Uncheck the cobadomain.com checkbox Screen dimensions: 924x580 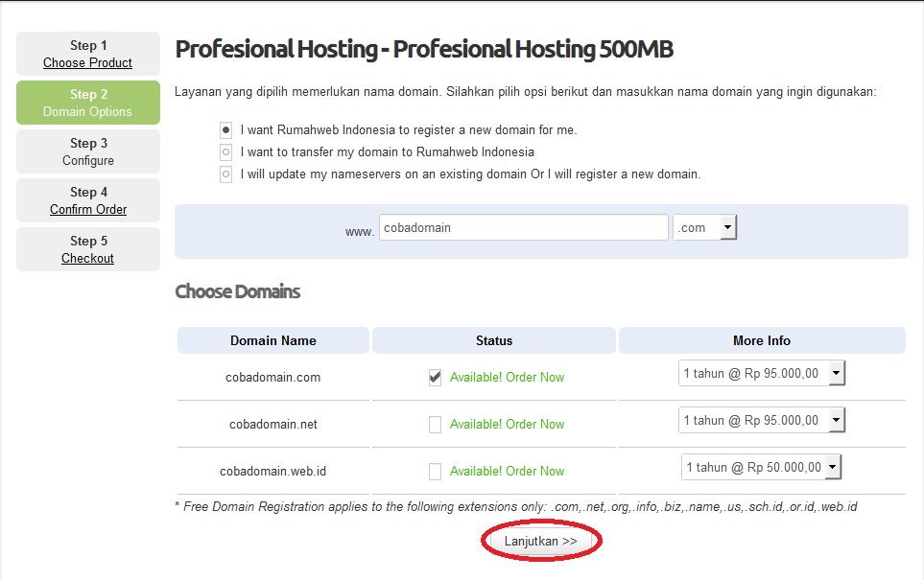point(435,378)
